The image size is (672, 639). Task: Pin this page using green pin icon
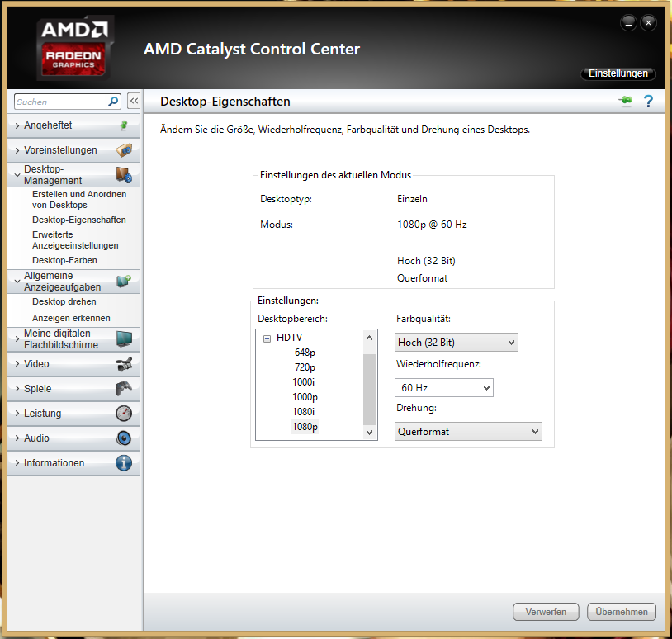point(625,100)
